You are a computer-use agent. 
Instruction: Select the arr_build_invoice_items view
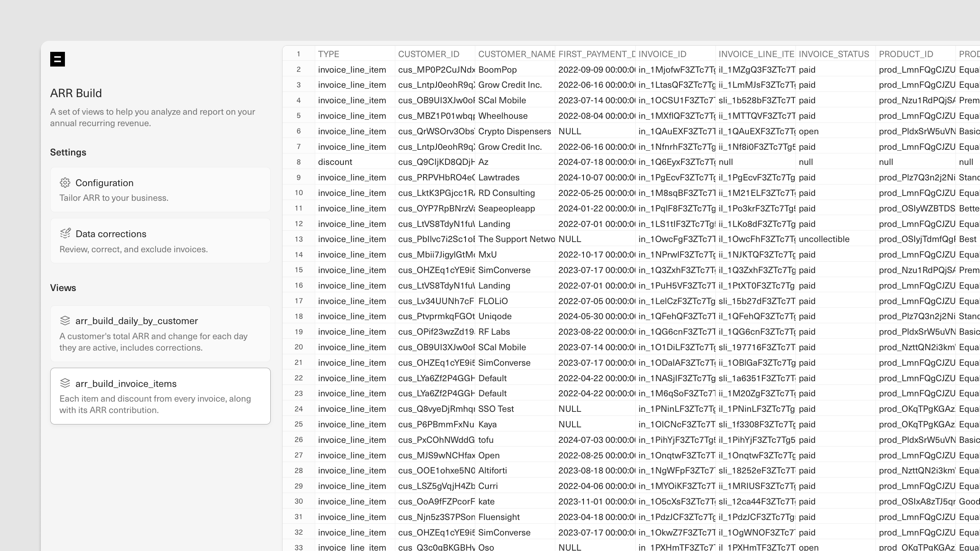pyautogui.click(x=160, y=396)
